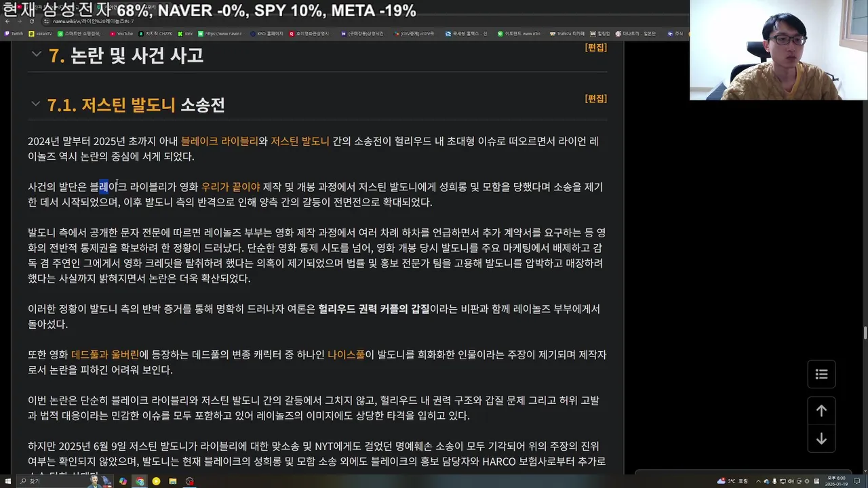Click the 7.1 heading number anchor
This screenshot has width=868, height=488.
(x=62, y=105)
